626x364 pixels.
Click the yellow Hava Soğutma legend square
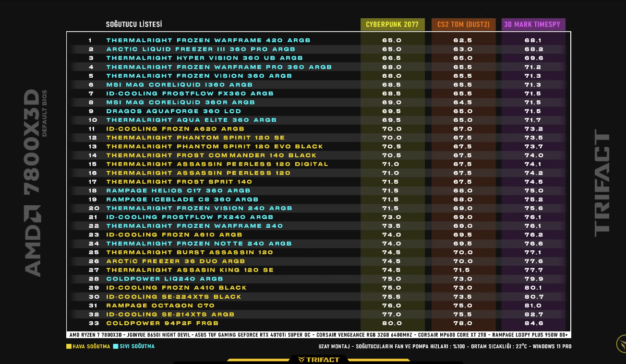tap(69, 346)
